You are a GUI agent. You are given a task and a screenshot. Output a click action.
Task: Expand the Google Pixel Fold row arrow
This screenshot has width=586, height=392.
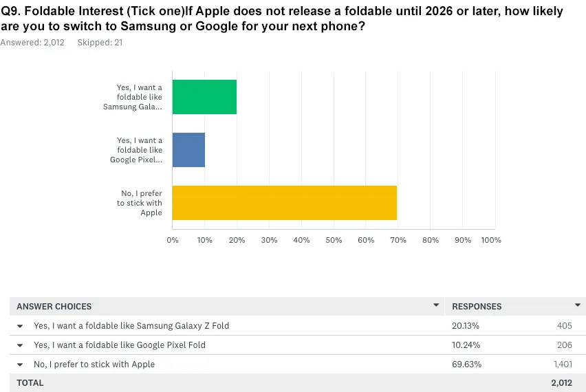(x=20, y=345)
